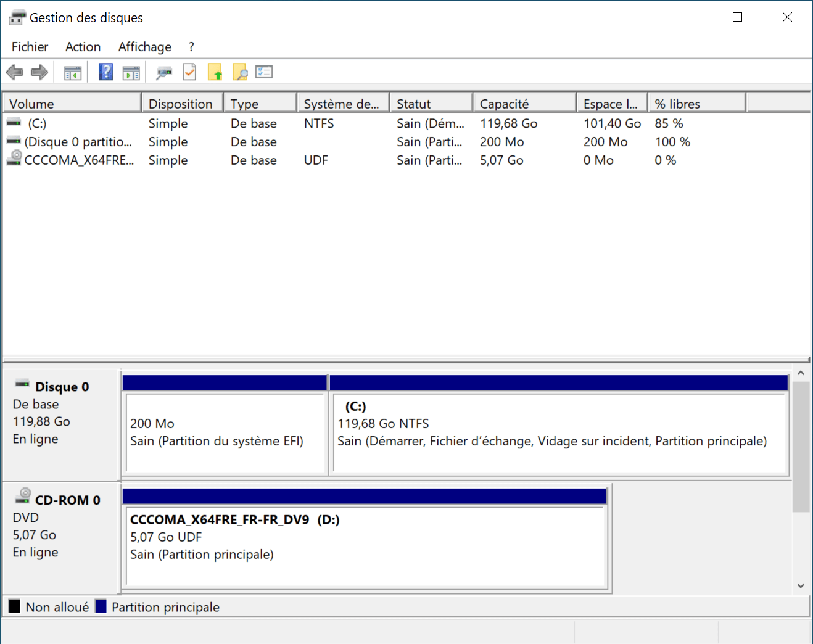Click the document with checkmark toolbar icon

point(189,72)
